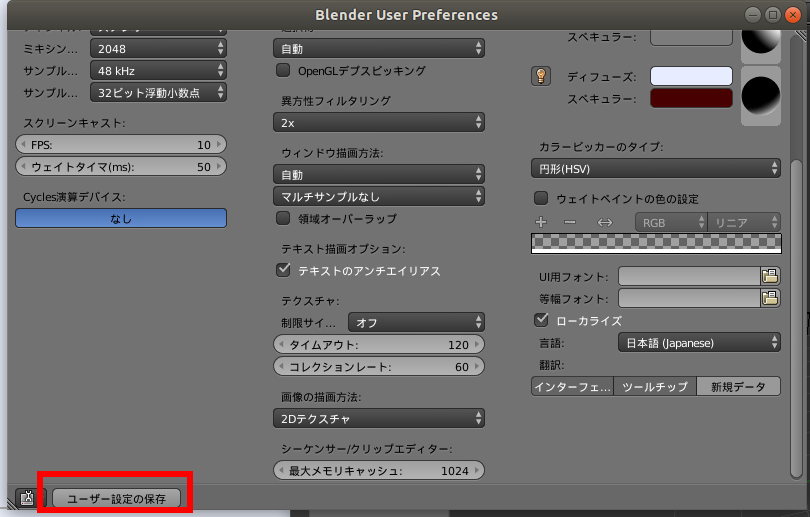Click the weight paint color ramp bar
The width and height of the screenshot is (810, 517).
point(656,243)
